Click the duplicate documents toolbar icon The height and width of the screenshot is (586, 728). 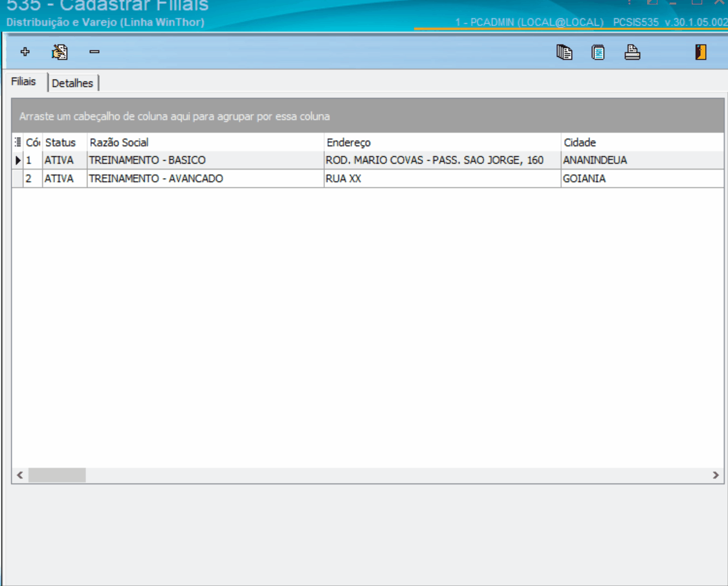pos(564,52)
